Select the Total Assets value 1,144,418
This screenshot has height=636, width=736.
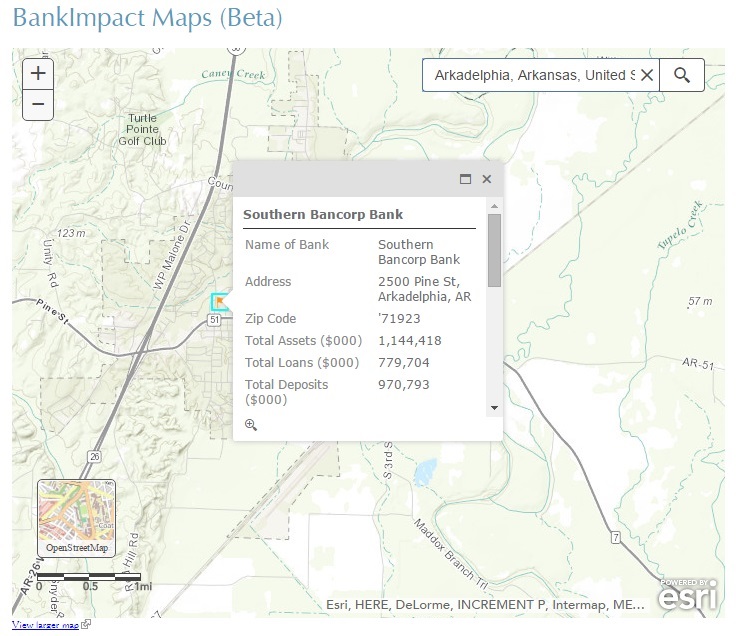pyautogui.click(x=410, y=341)
